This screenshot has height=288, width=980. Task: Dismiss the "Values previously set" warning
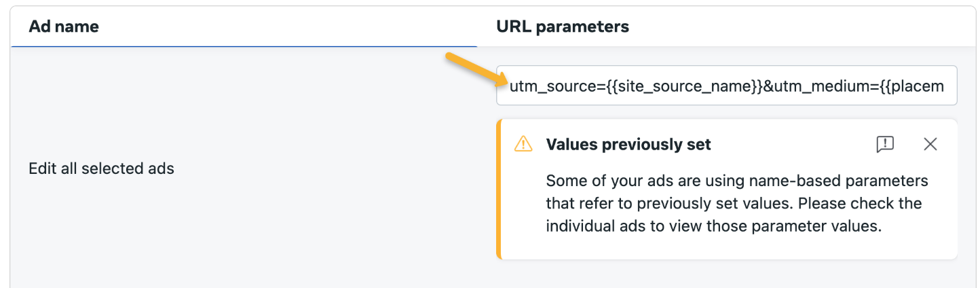tap(930, 144)
